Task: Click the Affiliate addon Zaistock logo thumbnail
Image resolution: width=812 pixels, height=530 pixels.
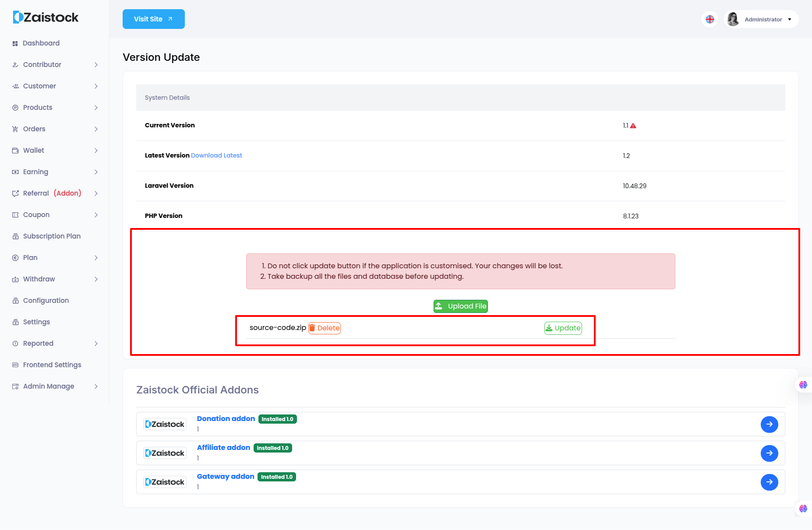Action: [165, 453]
